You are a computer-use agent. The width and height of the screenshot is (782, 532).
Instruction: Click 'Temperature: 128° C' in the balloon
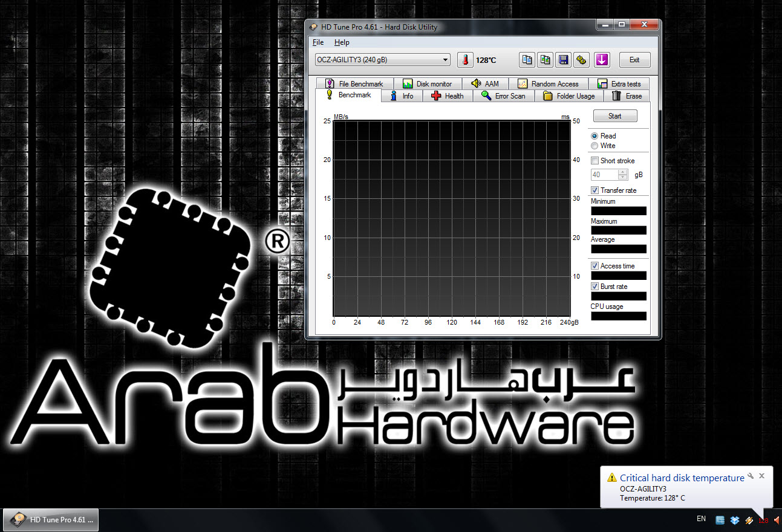[653, 498]
